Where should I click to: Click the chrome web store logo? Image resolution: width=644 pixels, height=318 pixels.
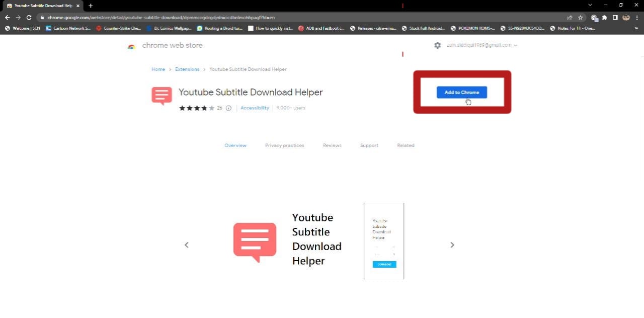tap(131, 46)
